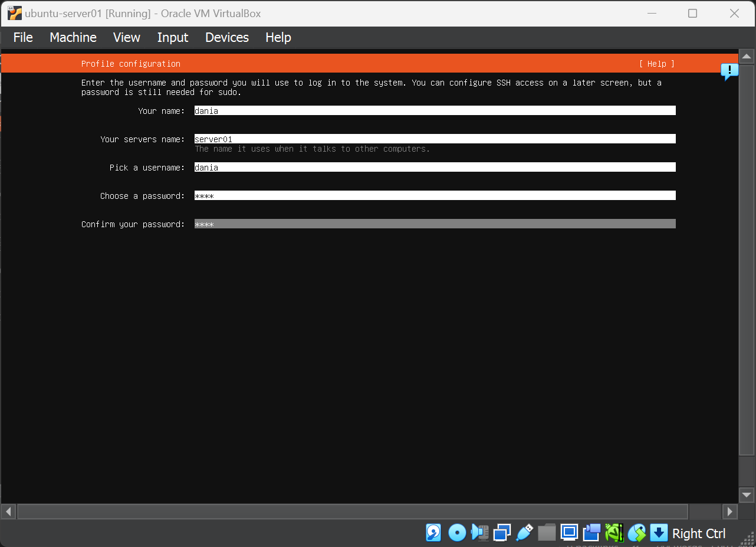This screenshot has height=547, width=756.
Task: Open the View menu
Action: [x=127, y=37]
